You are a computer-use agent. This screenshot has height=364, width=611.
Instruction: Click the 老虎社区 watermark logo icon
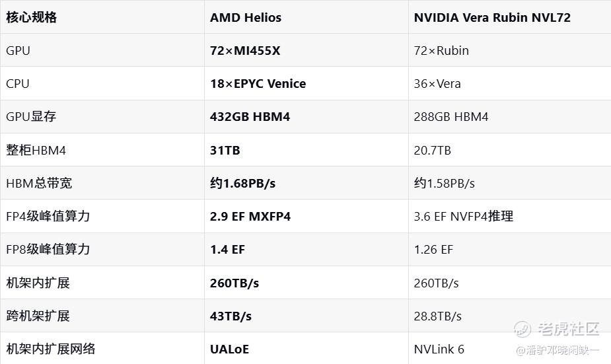[x=522, y=329]
